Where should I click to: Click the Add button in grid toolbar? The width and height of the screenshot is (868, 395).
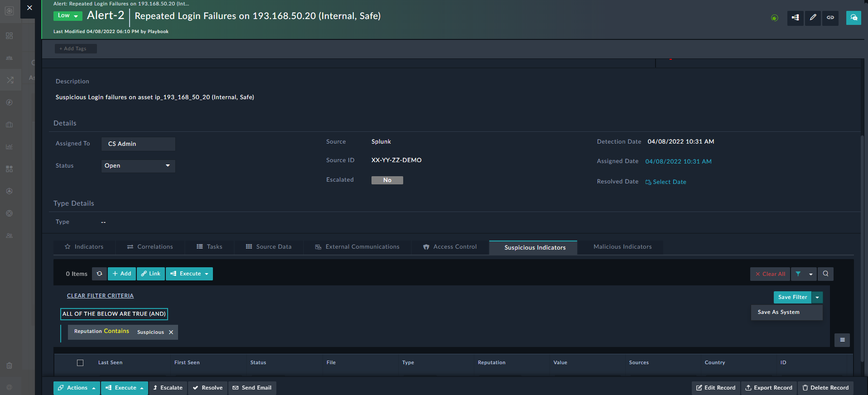tap(122, 274)
